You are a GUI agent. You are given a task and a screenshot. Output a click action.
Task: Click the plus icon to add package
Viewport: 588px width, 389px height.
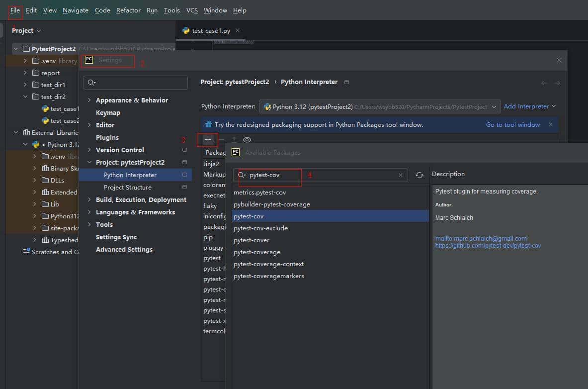(208, 140)
